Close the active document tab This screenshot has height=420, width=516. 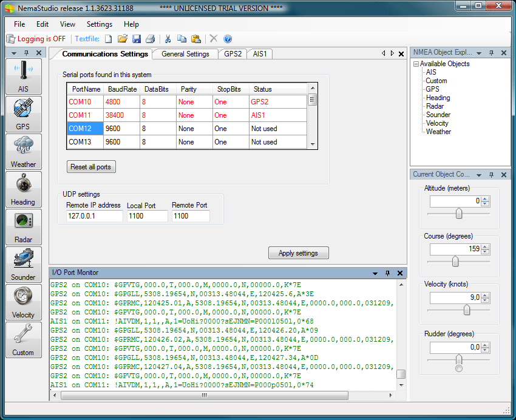[x=401, y=54]
